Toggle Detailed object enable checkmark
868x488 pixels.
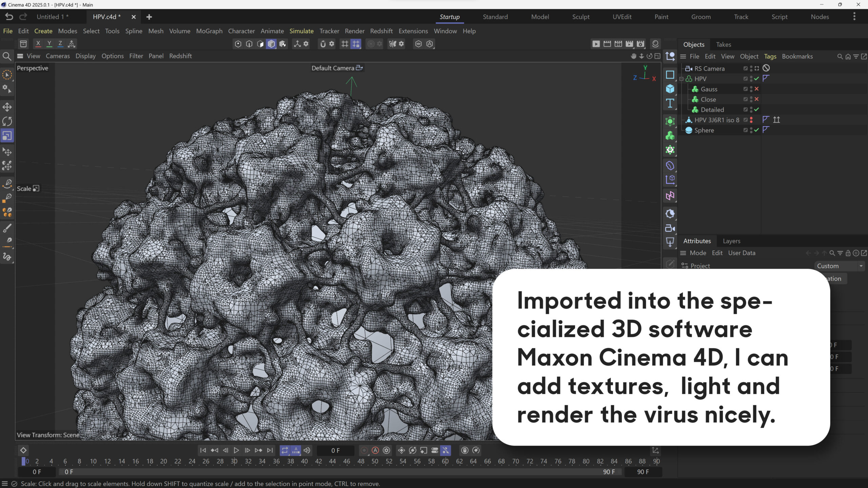[x=756, y=109]
